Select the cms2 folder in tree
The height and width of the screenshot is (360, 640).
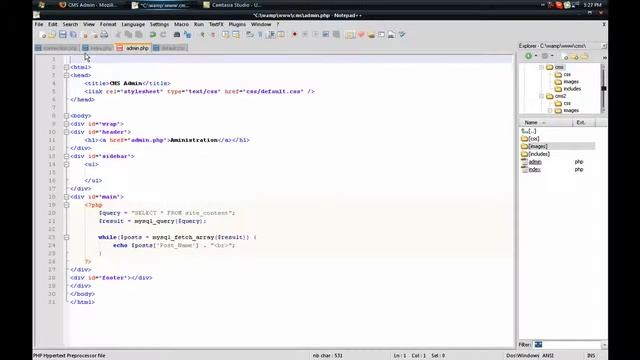(560, 96)
